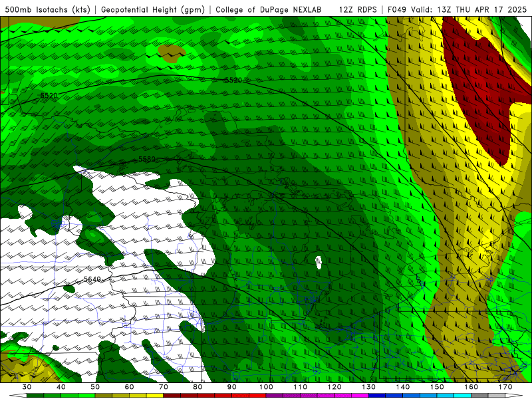Image resolution: width=532 pixels, height=399 pixels.
Task: Click the 150 label on the color scale
Action: (x=437, y=387)
